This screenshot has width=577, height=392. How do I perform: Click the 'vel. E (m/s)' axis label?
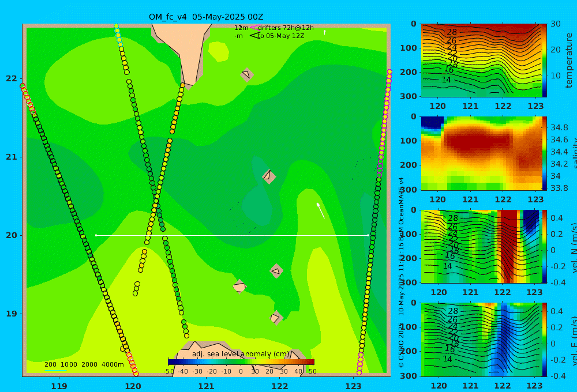(x=575, y=340)
